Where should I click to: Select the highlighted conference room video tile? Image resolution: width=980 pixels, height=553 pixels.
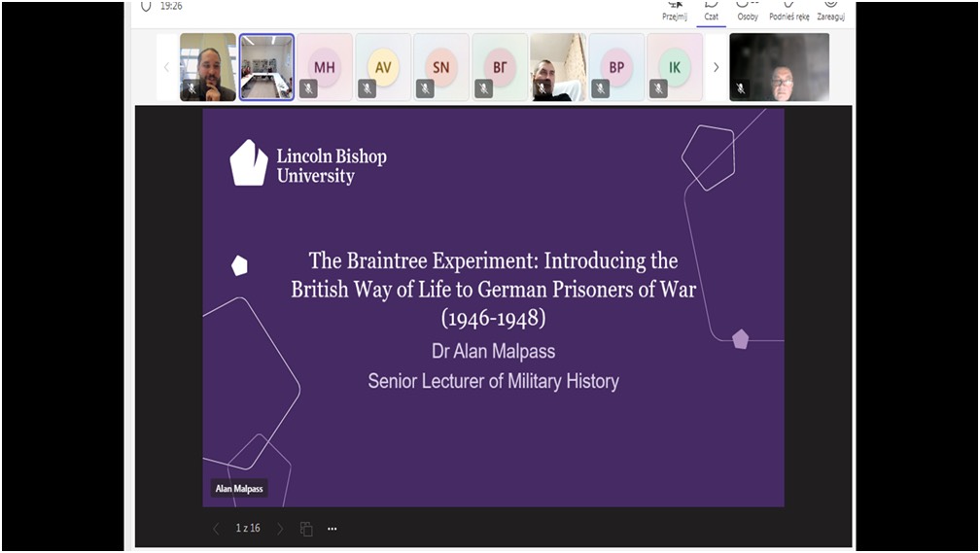[266, 67]
